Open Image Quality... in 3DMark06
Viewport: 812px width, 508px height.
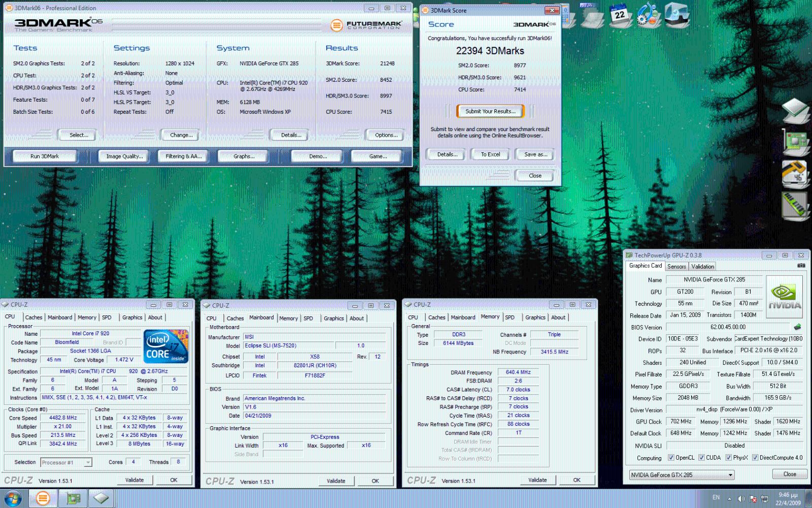[124, 156]
